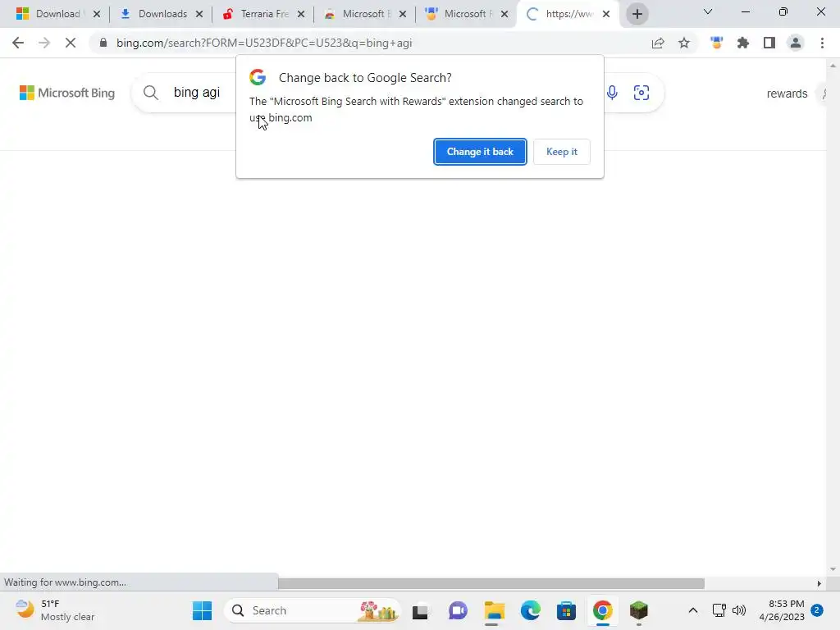Screen dimensions: 840x630
Task: Open the volume speaker icon
Action: (739, 610)
